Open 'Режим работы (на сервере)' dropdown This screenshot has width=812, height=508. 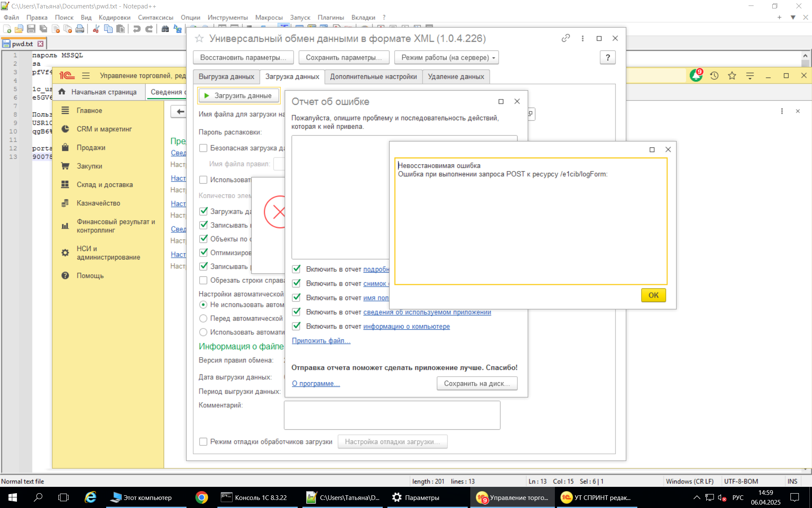pos(446,58)
